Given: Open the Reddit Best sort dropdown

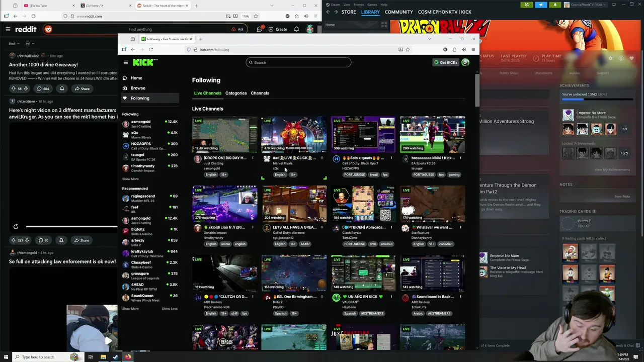Looking at the screenshot, I should 15,44.
